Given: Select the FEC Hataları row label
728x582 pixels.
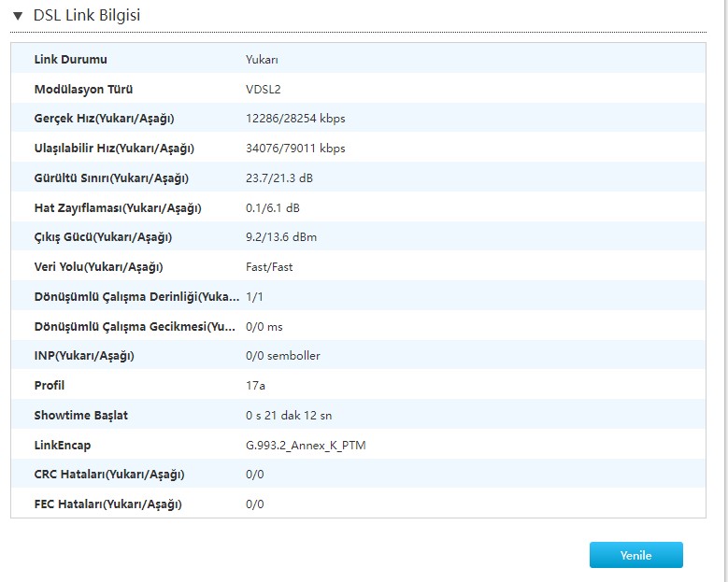Looking at the screenshot, I should tap(108, 504).
